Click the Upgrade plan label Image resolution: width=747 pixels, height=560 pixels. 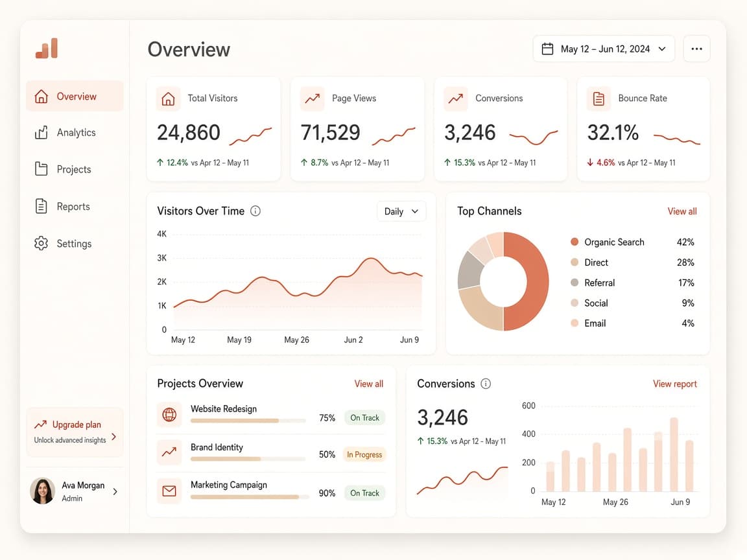tap(77, 425)
